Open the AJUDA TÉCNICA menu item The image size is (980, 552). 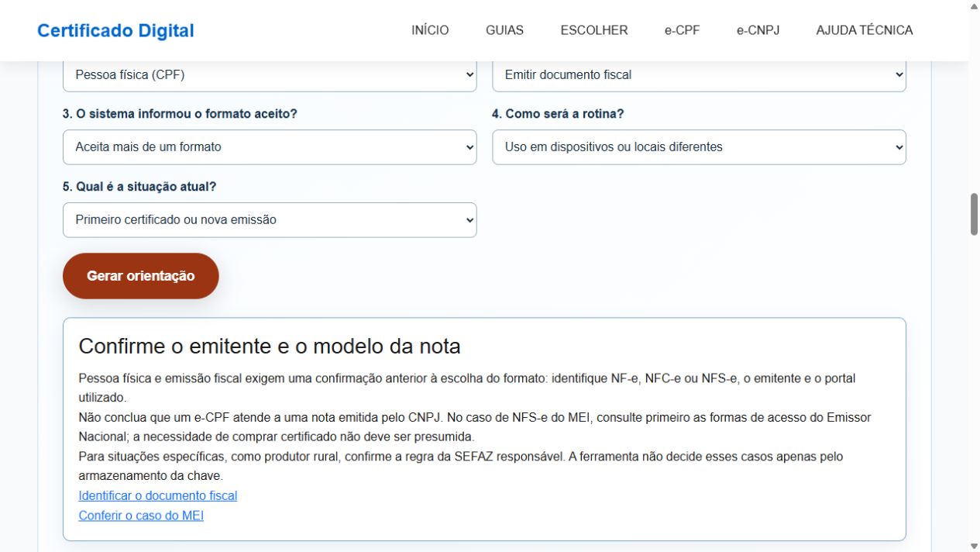point(865,30)
